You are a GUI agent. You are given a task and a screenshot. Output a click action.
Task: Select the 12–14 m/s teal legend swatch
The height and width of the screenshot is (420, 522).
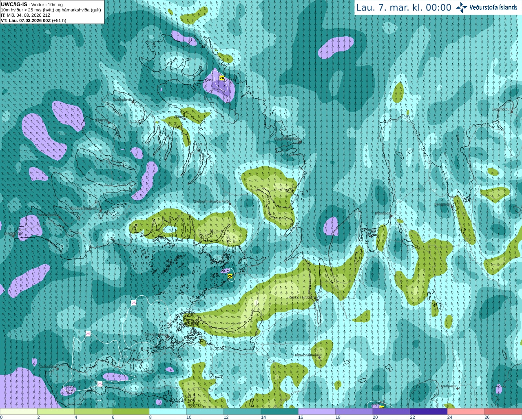[x=242, y=411]
